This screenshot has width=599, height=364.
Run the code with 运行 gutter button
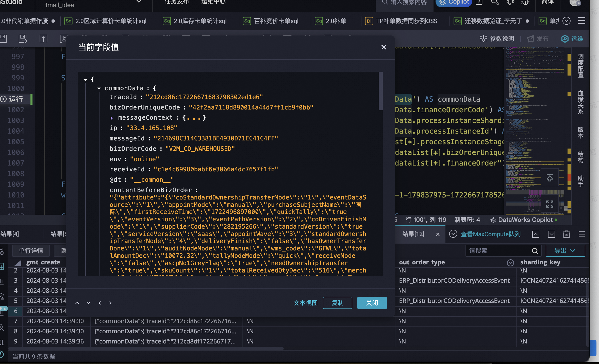click(12, 99)
